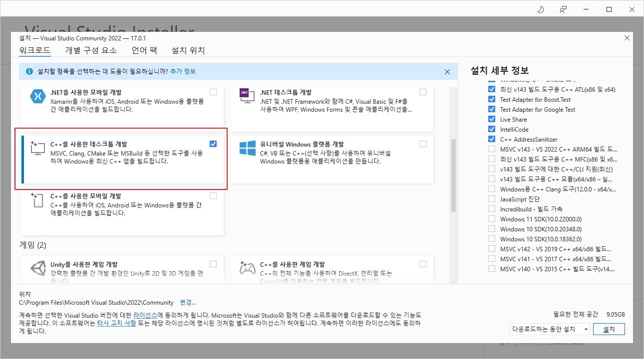This screenshot has width=644, height=359.
Task: Check v143 빌드 도구용 C++ 모듈
Action: point(492,179)
